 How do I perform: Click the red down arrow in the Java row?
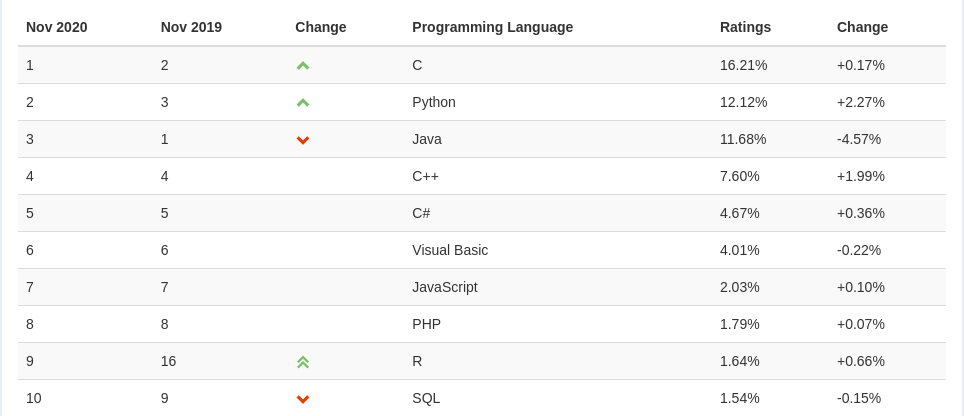[x=303, y=140]
